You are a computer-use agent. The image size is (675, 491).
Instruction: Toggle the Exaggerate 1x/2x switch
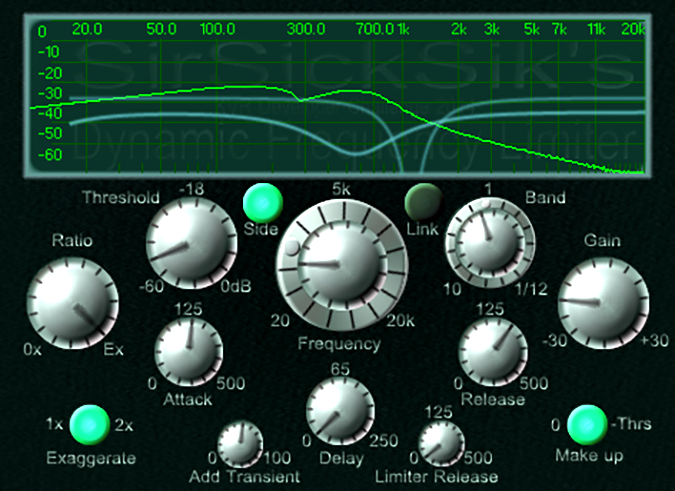click(x=90, y=425)
